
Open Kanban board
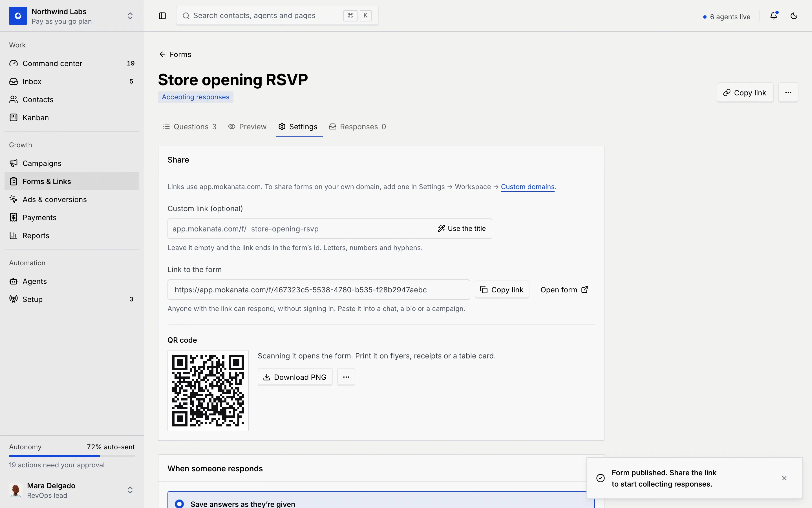[x=72, y=118]
